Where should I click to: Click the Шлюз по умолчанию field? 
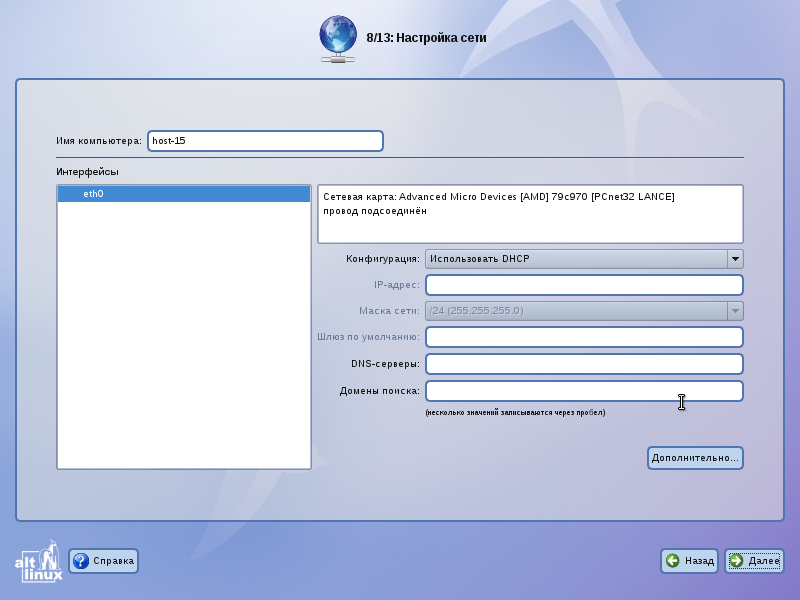point(584,337)
